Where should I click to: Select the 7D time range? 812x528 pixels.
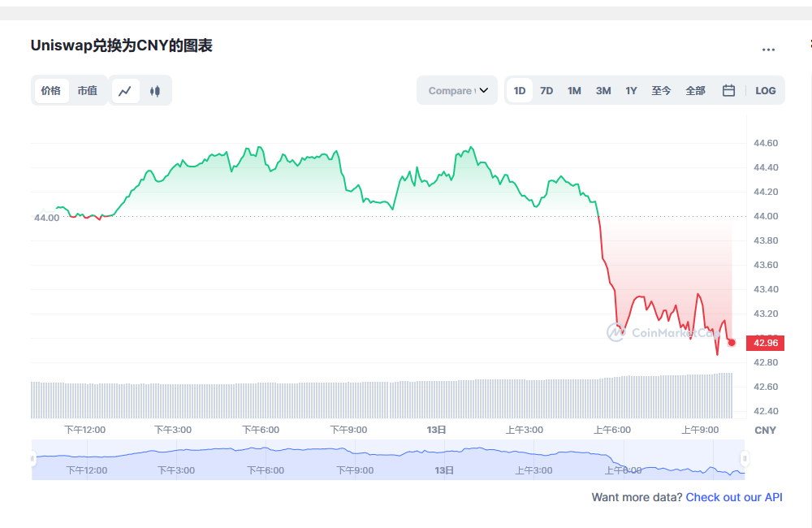pos(546,91)
